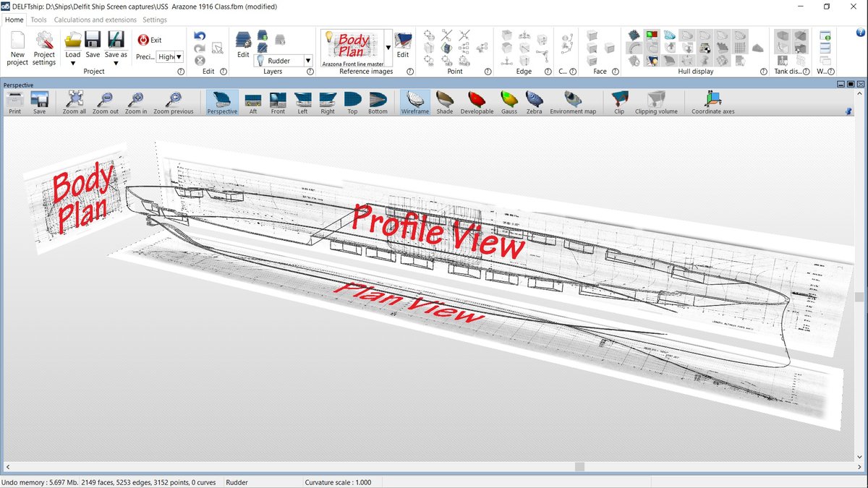Open the Tools ribbon tab

point(38,20)
